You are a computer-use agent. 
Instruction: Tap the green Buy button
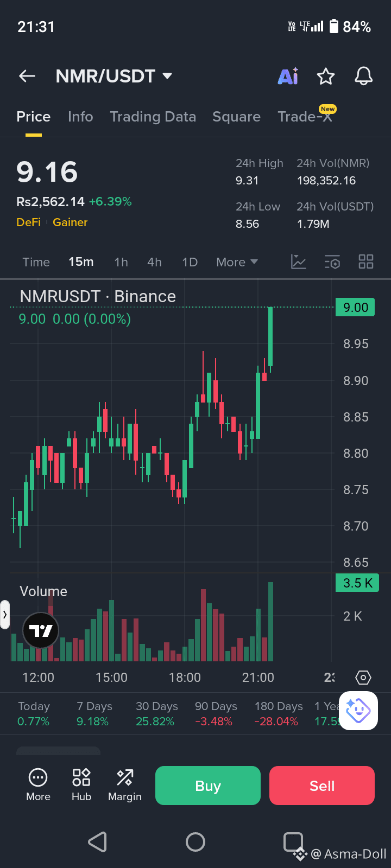pyautogui.click(x=208, y=786)
